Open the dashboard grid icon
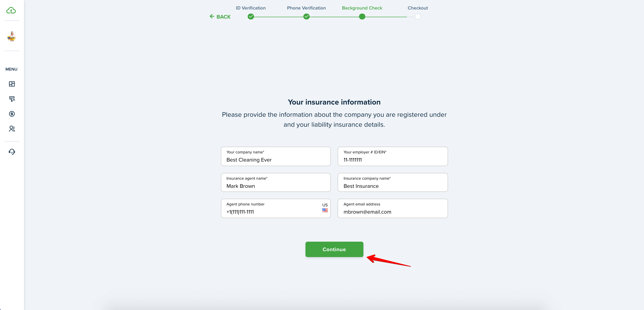The image size is (644, 310). [x=12, y=84]
